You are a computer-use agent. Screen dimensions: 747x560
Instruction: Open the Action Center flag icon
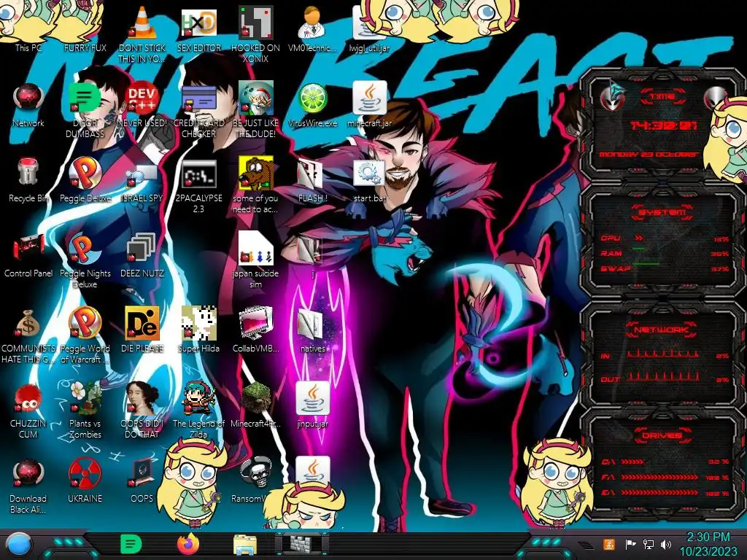630,544
